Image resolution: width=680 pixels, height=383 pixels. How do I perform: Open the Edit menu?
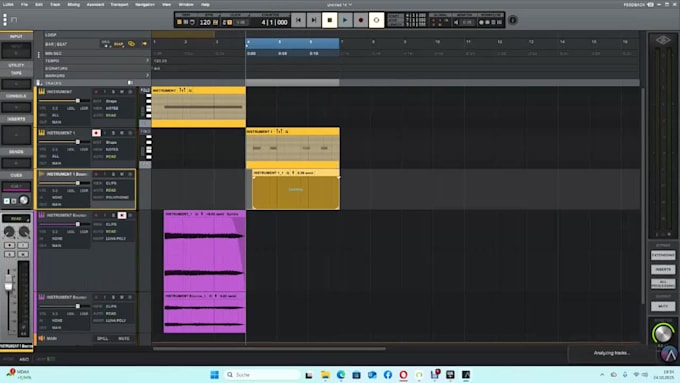tap(39, 4)
